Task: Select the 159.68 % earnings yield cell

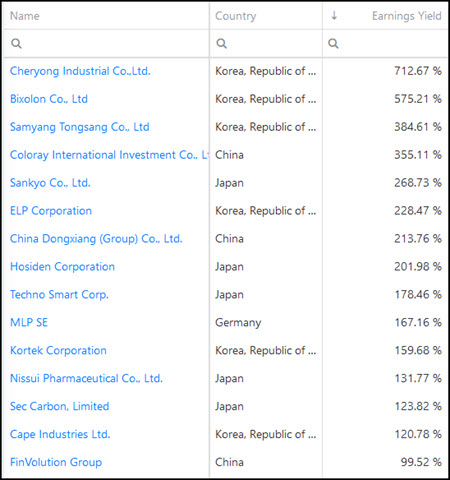Action: click(x=418, y=351)
